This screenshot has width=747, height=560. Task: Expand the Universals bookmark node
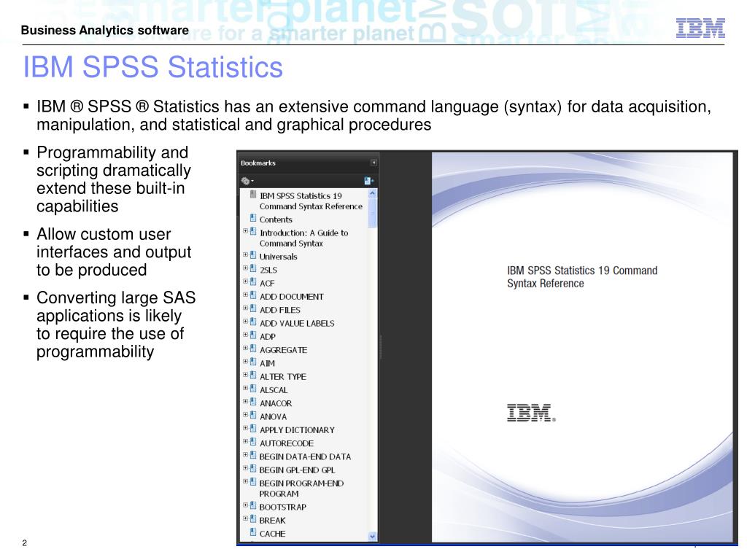click(x=245, y=254)
